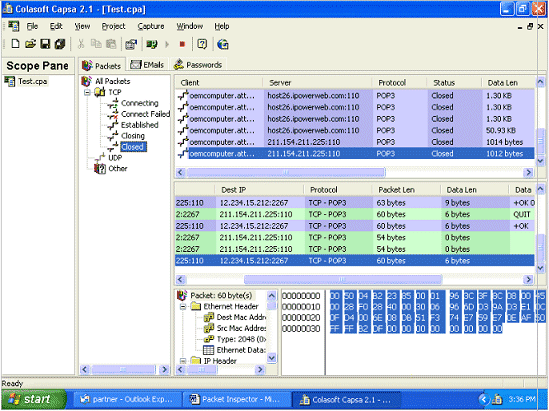This screenshot has width=549, height=411.
Task: Start capture with the adapter icon
Action: pyautogui.click(x=152, y=44)
